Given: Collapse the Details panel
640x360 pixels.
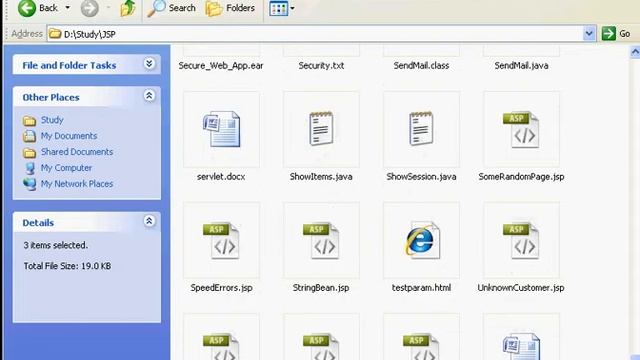Looking at the screenshot, I should pyautogui.click(x=149, y=221).
